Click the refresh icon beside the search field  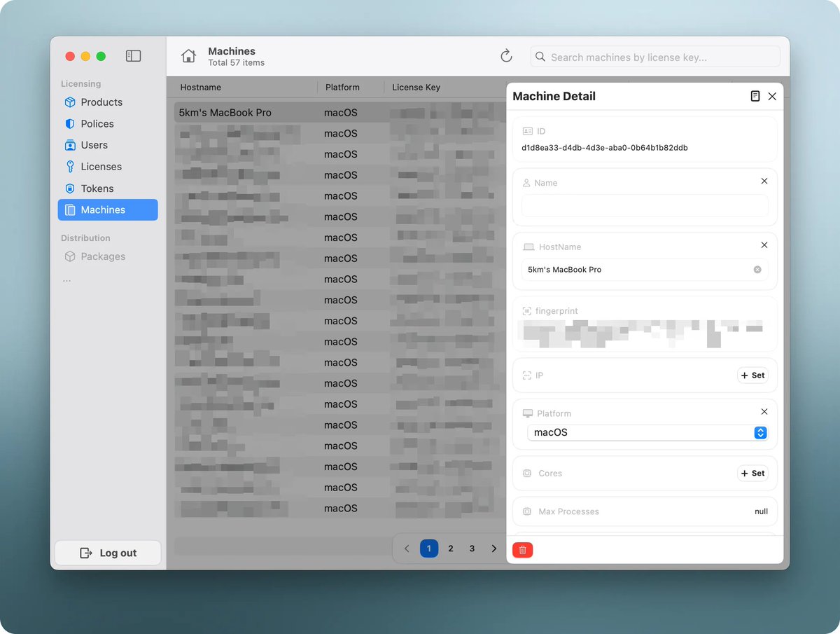tap(506, 57)
